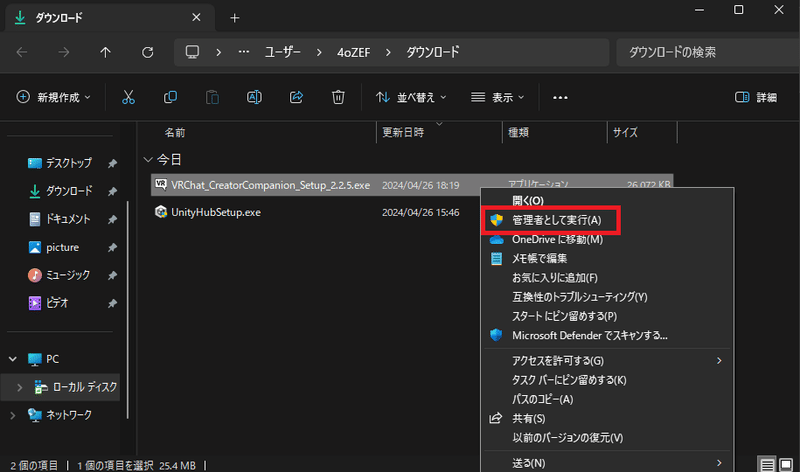
Task: Click ユーザー in the address path
Action: (283, 52)
